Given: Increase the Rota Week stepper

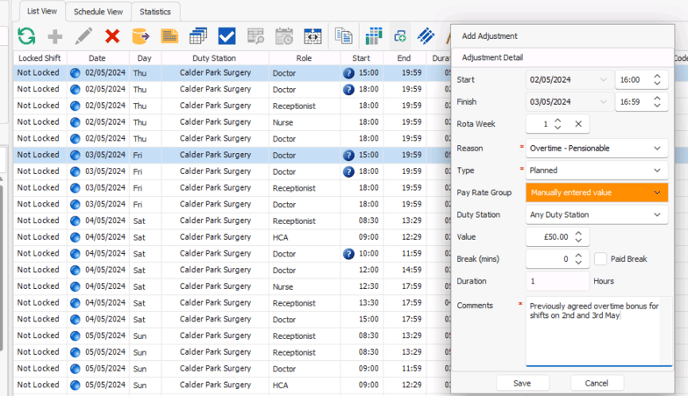Looking at the screenshot, I should [558, 121].
